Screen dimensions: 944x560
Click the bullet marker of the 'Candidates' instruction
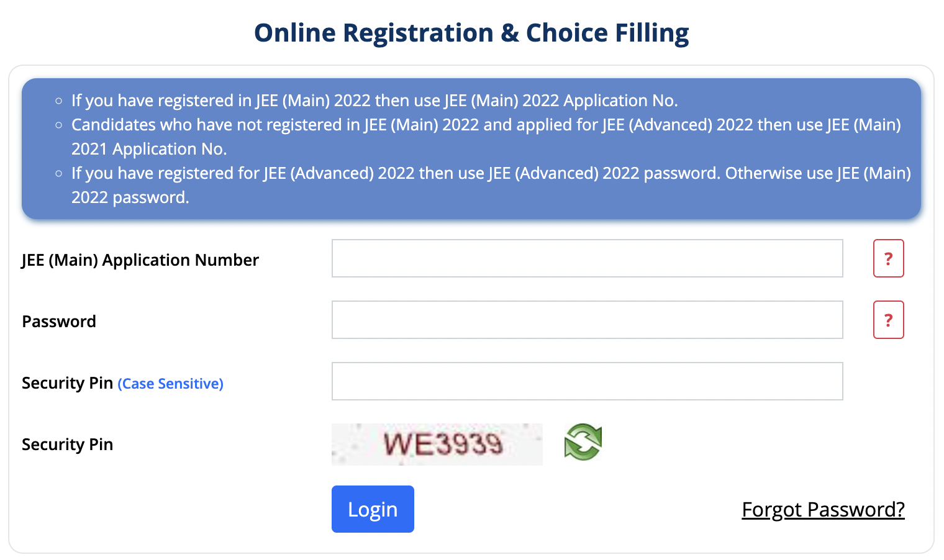click(59, 125)
